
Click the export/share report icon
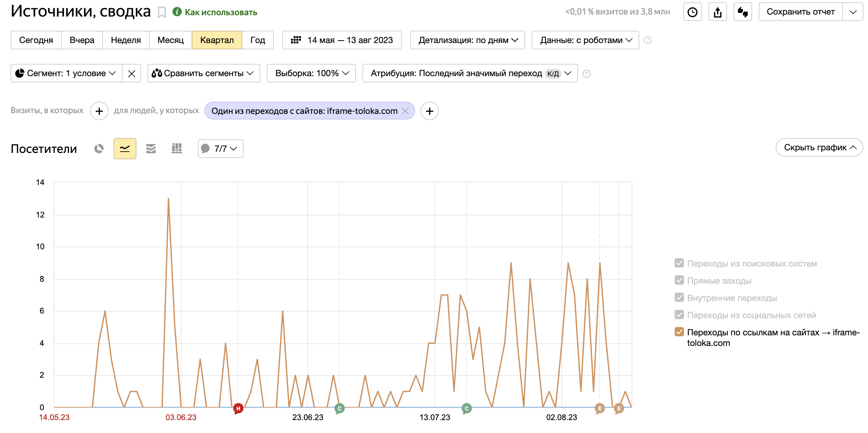tap(717, 12)
